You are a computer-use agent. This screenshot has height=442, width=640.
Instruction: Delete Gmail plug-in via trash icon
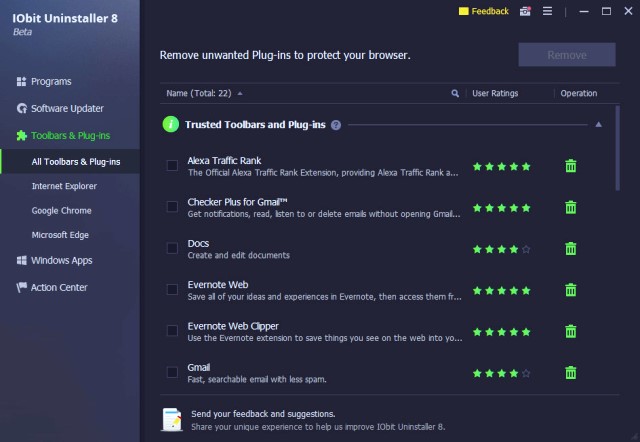pyautogui.click(x=571, y=373)
